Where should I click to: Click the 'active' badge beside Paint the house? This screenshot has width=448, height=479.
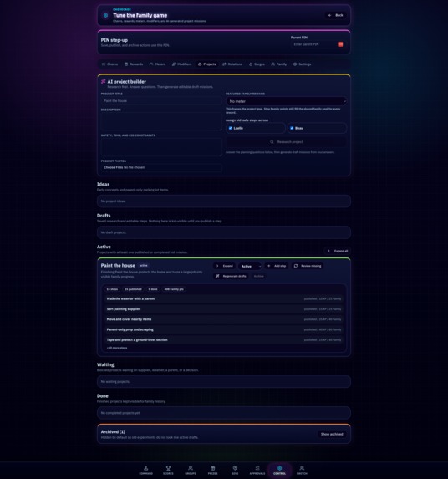[143, 266]
